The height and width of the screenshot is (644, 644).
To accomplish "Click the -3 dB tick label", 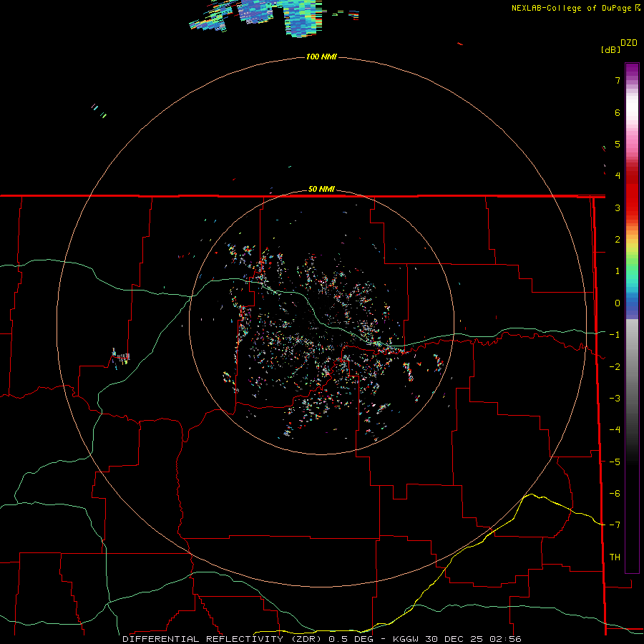I will (615, 399).
